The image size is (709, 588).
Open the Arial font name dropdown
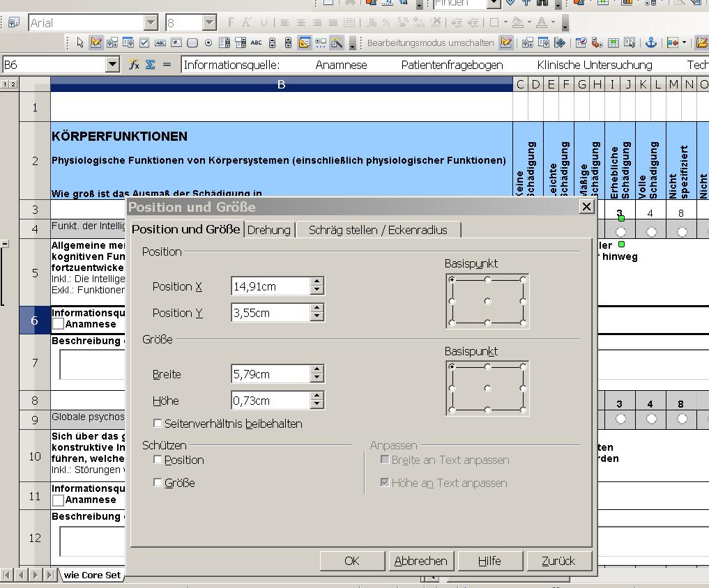click(x=154, y=23)
